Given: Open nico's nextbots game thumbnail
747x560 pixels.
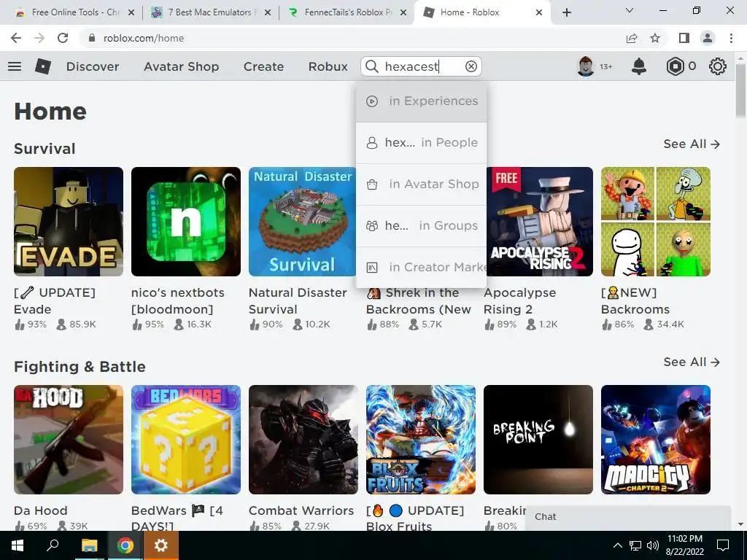Looking at the screenshot, I should (x=186, y=222).
